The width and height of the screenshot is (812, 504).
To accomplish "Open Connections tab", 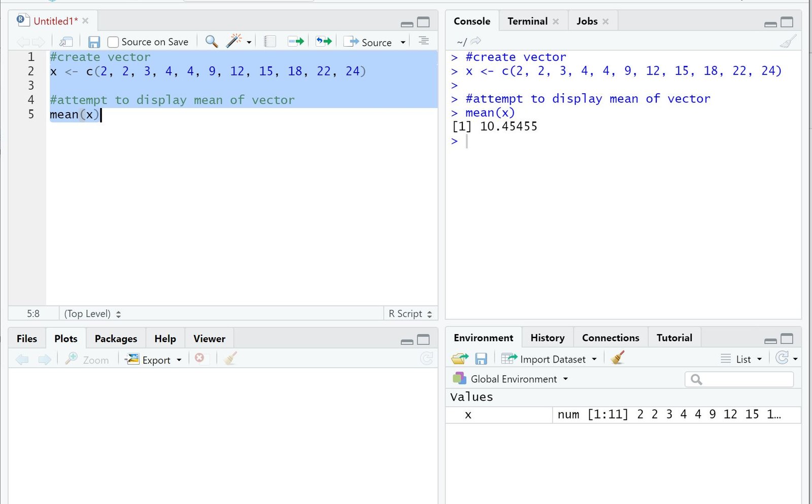I will click(x=611, y=338).
